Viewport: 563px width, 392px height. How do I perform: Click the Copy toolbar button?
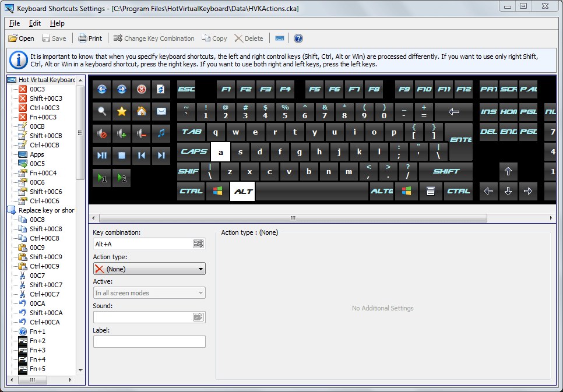pyautogui.click(x=214, y=38)
